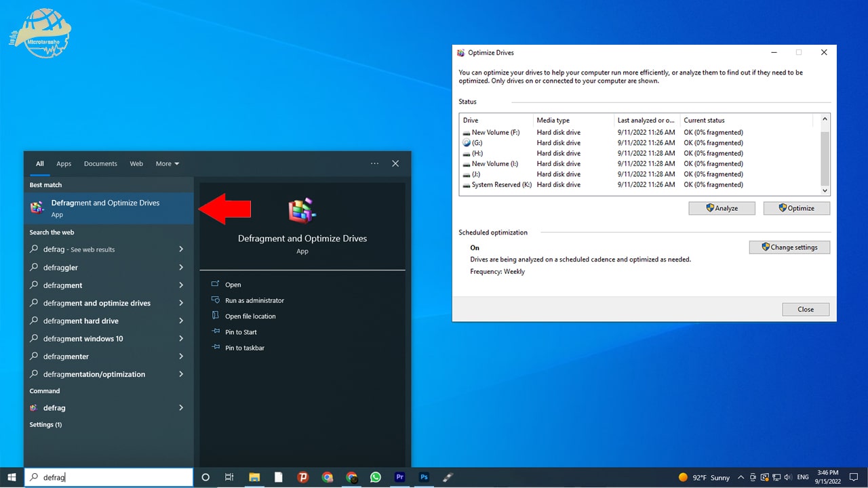Screen dimensions: 868x488
Task: Click Close button in Optimize Drives
Action: coord(806,309)
